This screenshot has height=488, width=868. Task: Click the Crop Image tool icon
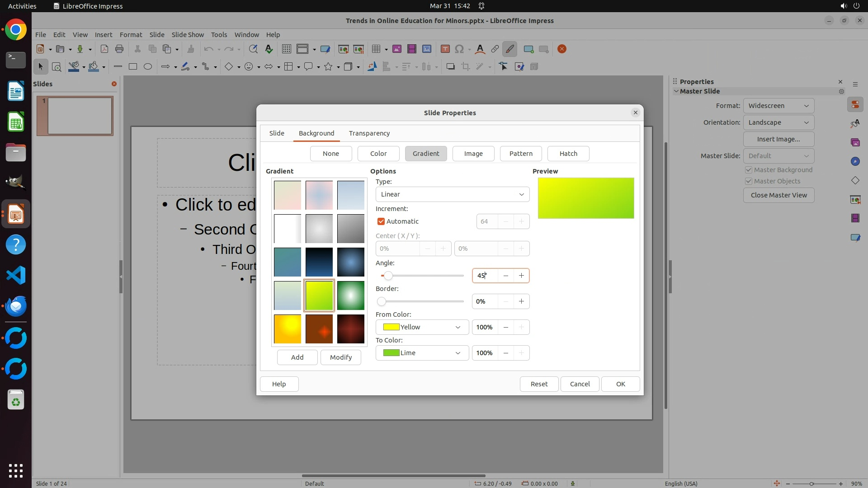(465, 67)
